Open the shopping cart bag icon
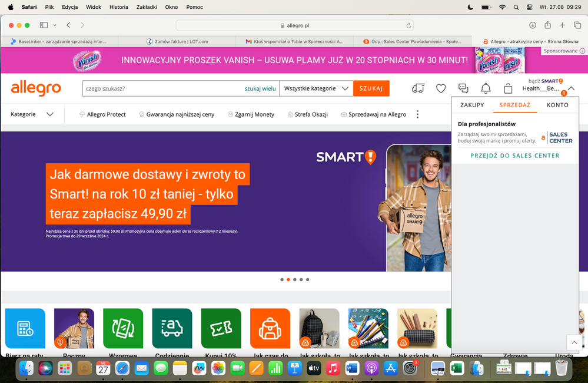This screenshot has height=383, width=588. pos(508,88)
